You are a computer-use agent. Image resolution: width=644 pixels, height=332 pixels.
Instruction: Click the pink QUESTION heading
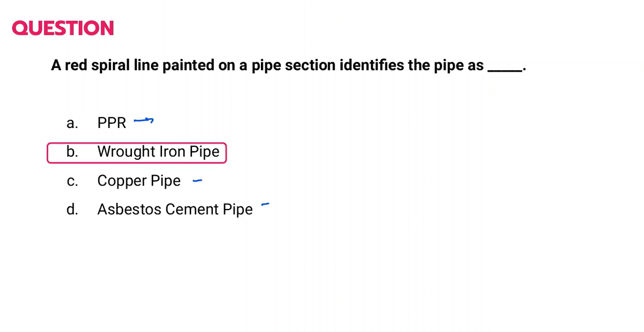point(63,28)
